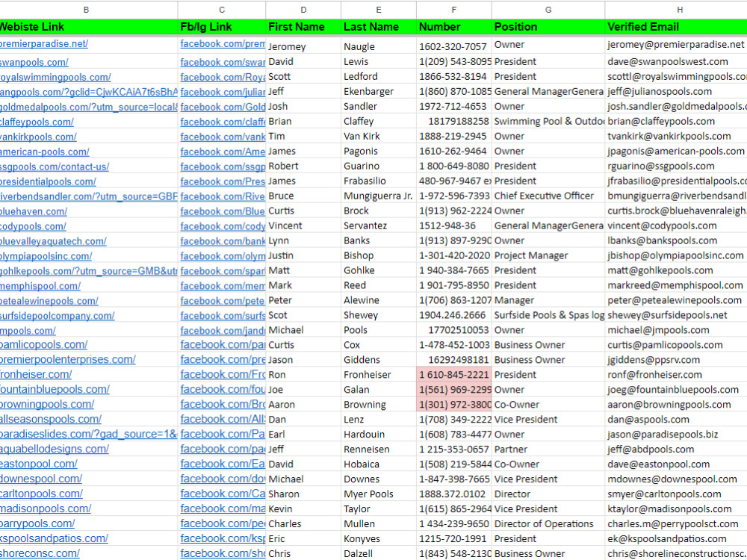Image resolution: width=747 pixels, height=560 pixels.
Task: Open the kspoolsandpatios.com/ link
Action: 54,538
